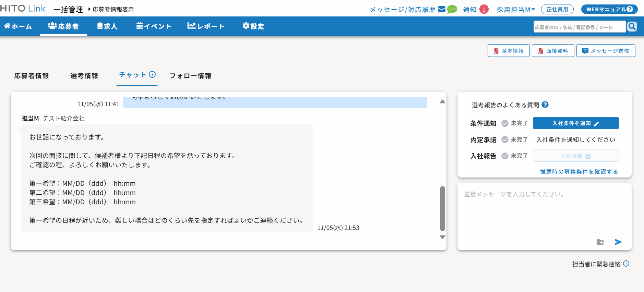644x292 pixels.
Task: Click the テスト紹介会社 label
Action: [x=64, y=118]
